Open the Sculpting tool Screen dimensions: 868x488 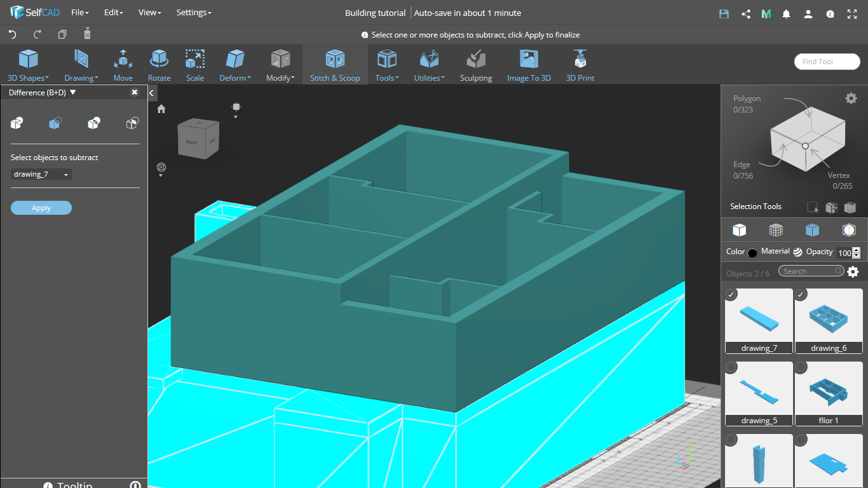[x=476, y=65]
